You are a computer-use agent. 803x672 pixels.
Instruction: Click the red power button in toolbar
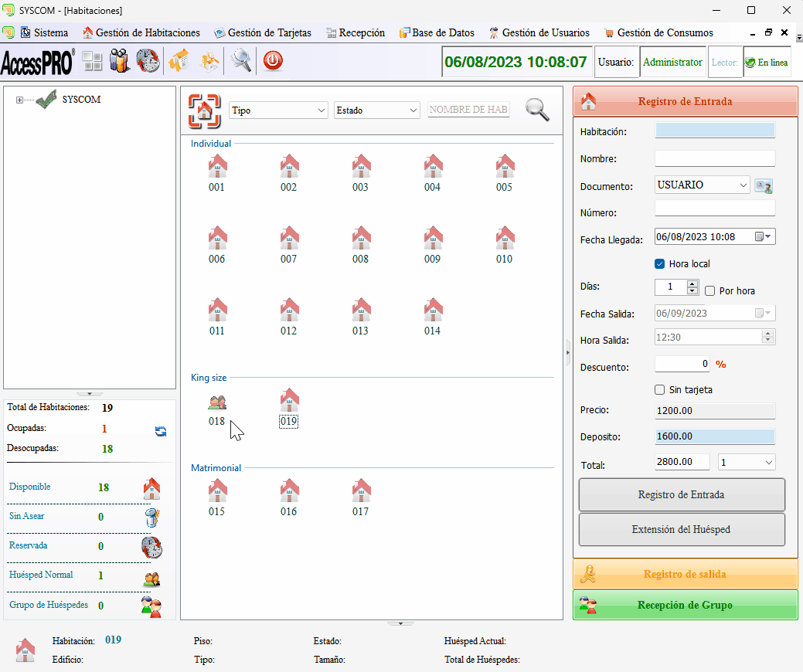(273, 61)
